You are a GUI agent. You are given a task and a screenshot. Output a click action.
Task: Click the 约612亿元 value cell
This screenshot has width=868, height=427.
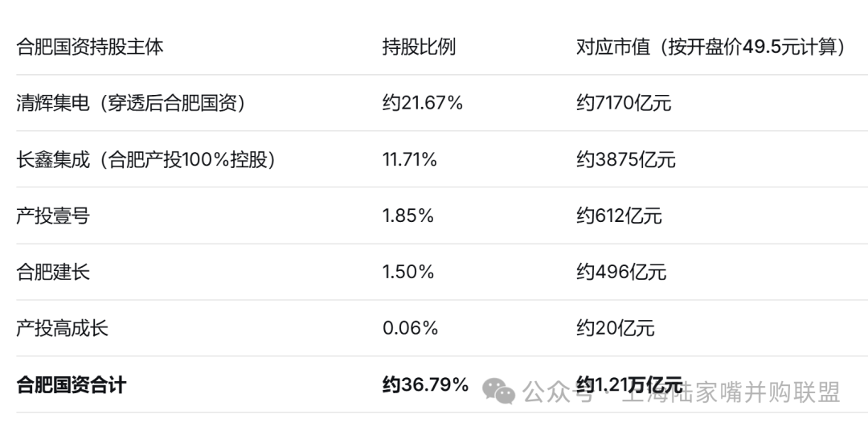pos(620,216)
